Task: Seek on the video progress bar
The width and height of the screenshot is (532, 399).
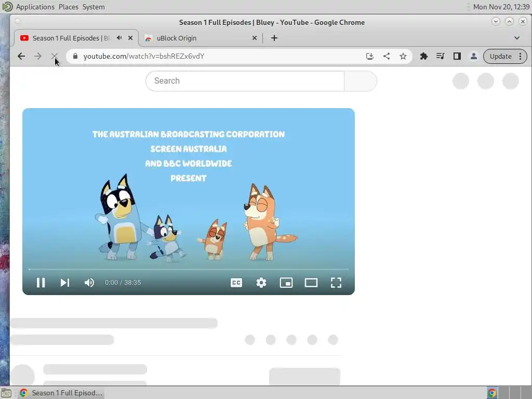Action: click(189, 269)
